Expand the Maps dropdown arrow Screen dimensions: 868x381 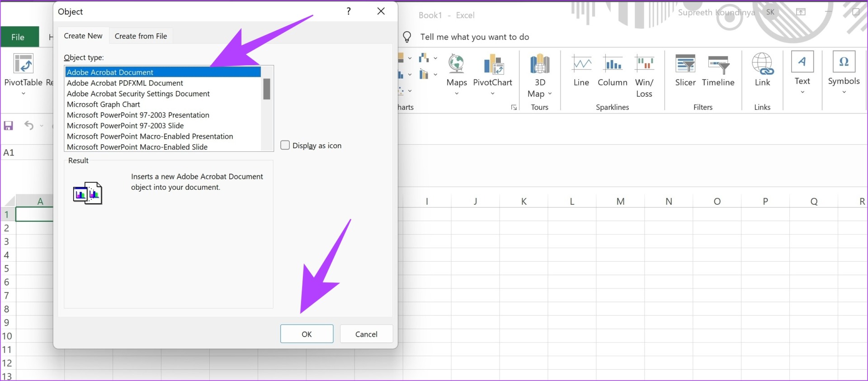tap(457, 94)
